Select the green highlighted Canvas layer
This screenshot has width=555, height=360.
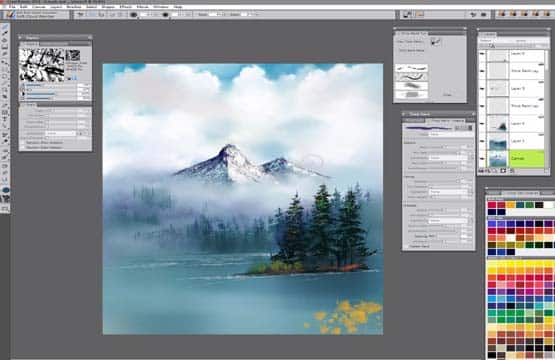pyautogui.click(x=527, y=158)
